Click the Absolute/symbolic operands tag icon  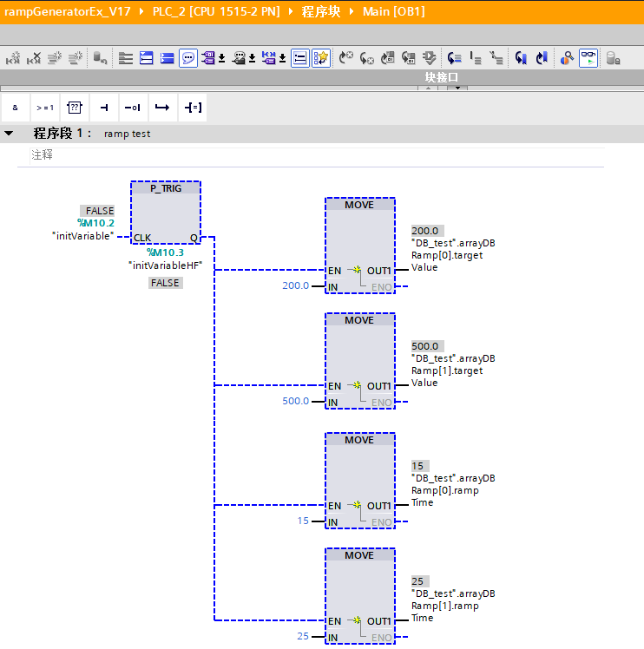[x=208, y=58]
